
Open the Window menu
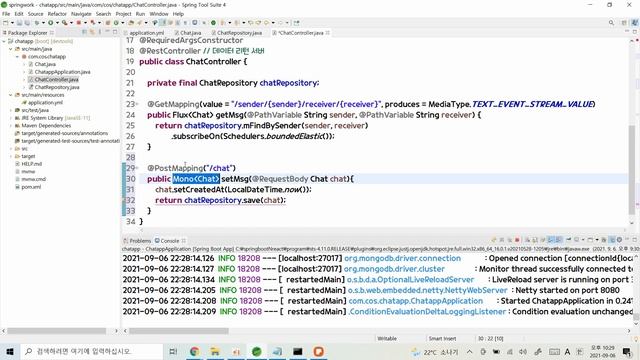pos(159,14)
